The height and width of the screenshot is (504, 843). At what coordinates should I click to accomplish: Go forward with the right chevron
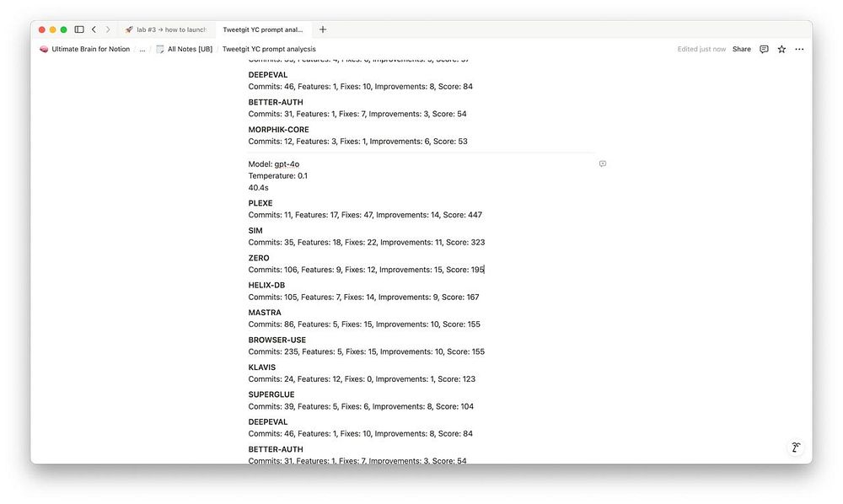[x=108, y=29]
